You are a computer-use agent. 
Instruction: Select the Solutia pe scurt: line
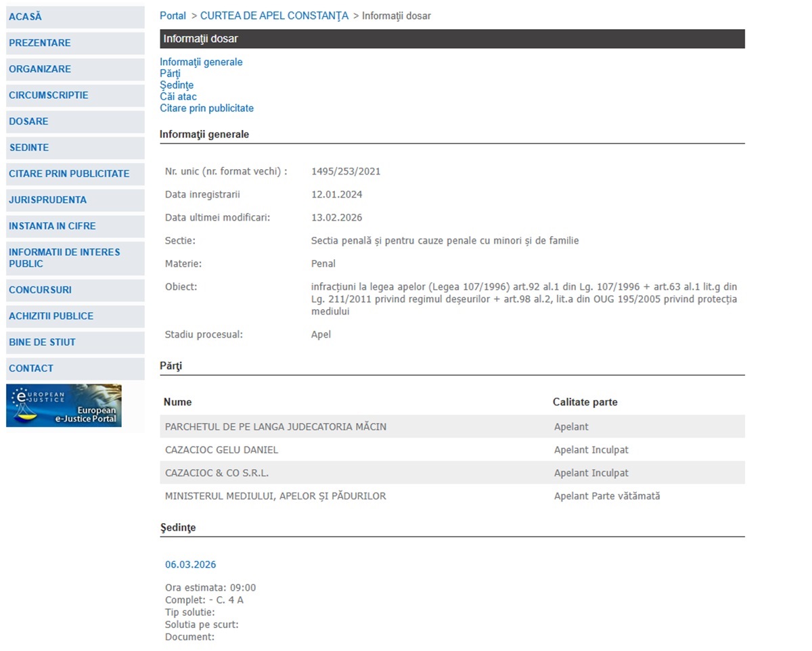click(202, 625)
